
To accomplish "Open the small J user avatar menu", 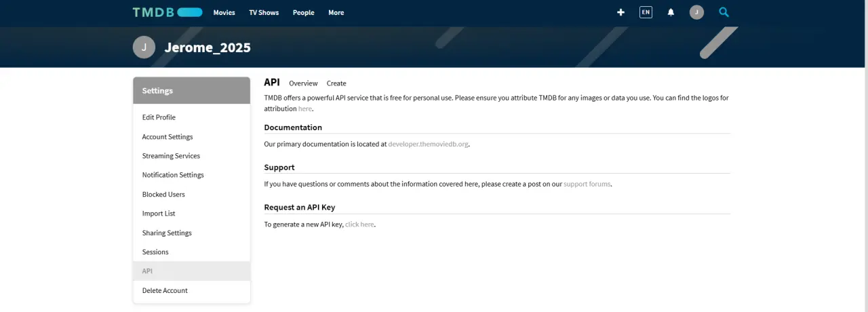I will pos(696,12).
